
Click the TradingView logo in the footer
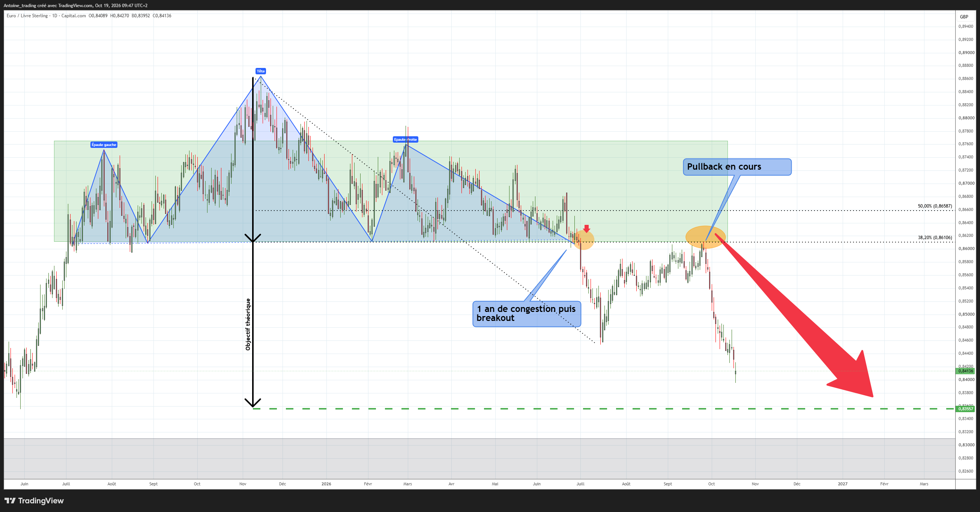(34, 501)
